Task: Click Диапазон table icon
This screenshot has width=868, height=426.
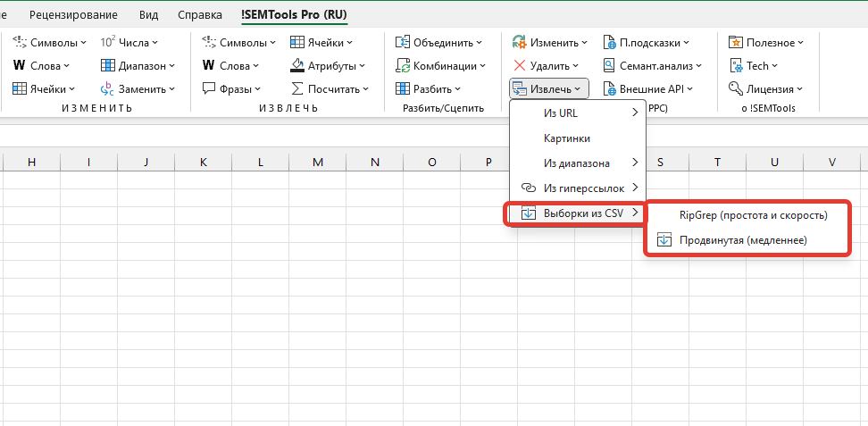Action: click(108, 66)
